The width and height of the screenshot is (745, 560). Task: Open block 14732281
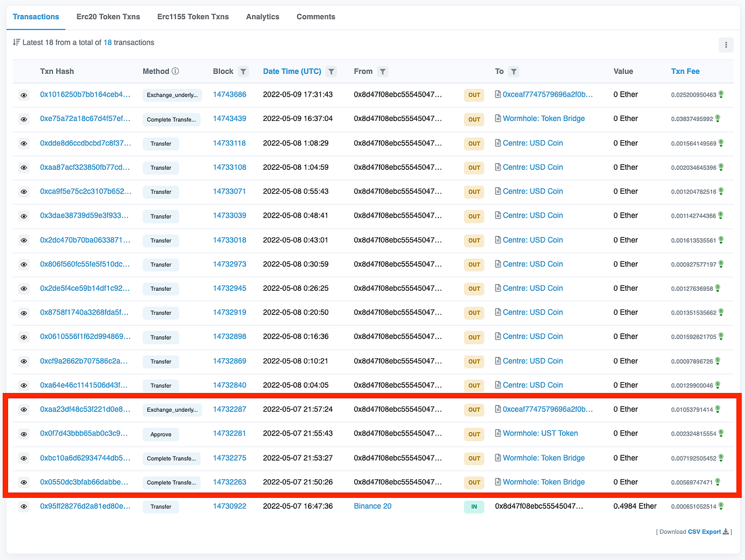229,433
